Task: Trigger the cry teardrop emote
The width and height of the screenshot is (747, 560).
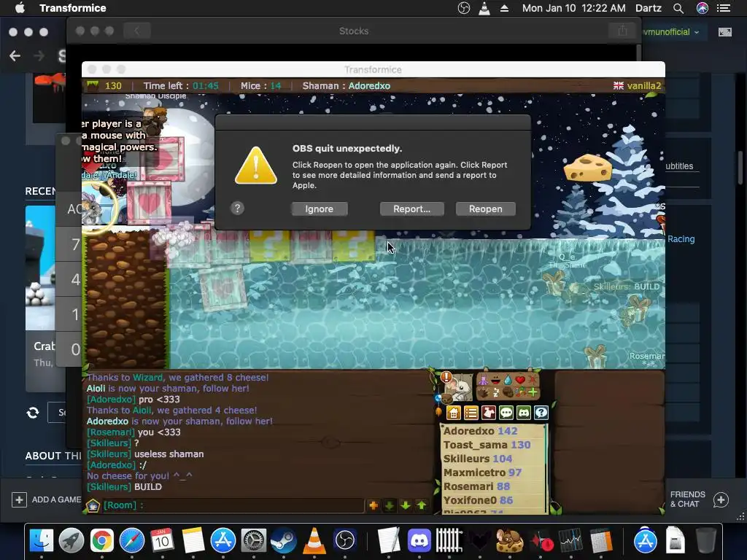Action: (x=508, y=380)
